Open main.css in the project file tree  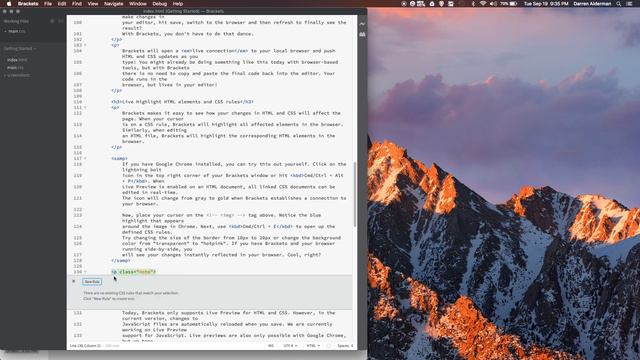16,68
